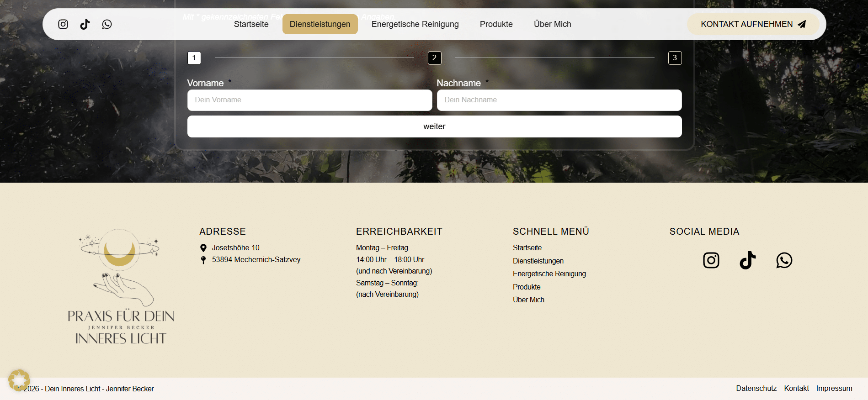Click footer WhatsApp icon under Social Media
868x400 pixels.
[784, 260]
